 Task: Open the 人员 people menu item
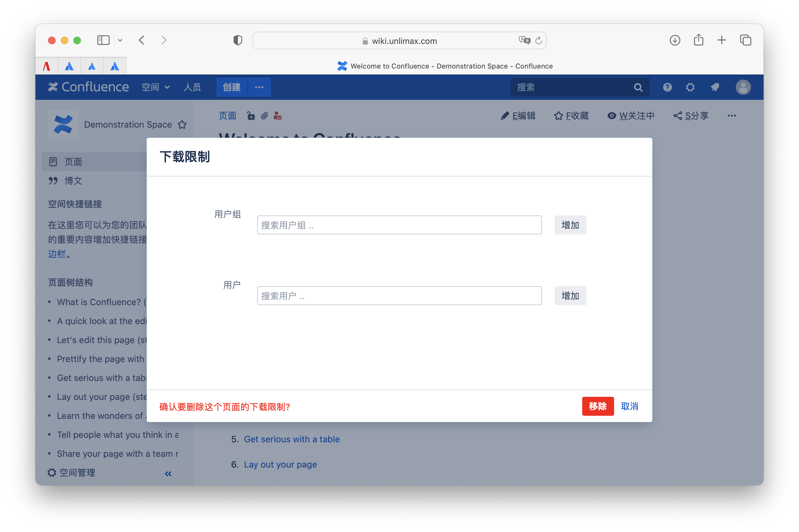pos(192,88)
